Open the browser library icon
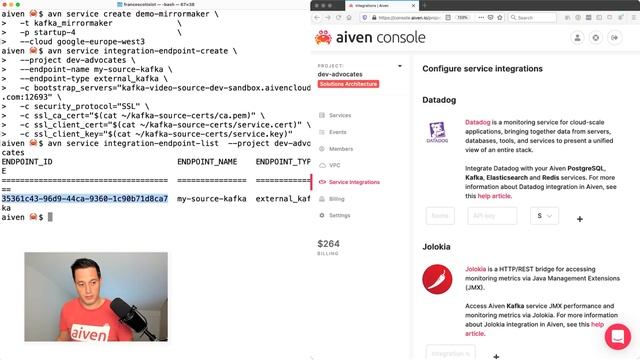The width and height of the screenshot is (640, 360). pyautogui.click(x=567, y=18)
